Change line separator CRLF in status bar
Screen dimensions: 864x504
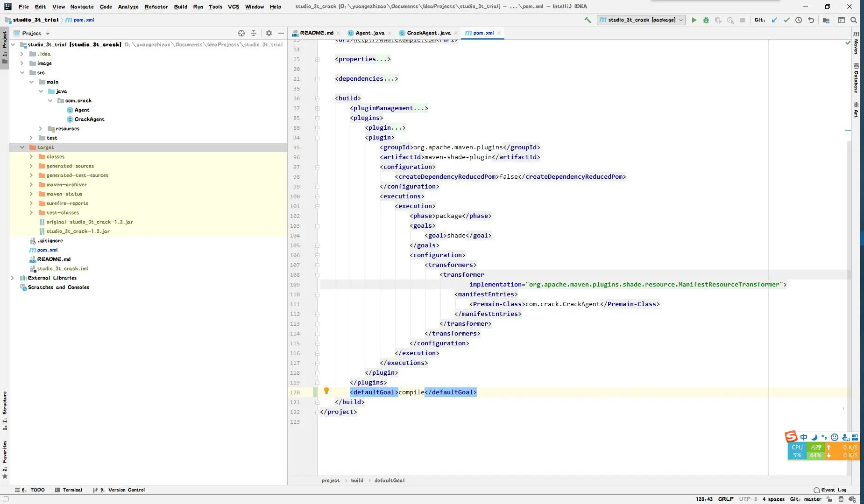[726, 499]
